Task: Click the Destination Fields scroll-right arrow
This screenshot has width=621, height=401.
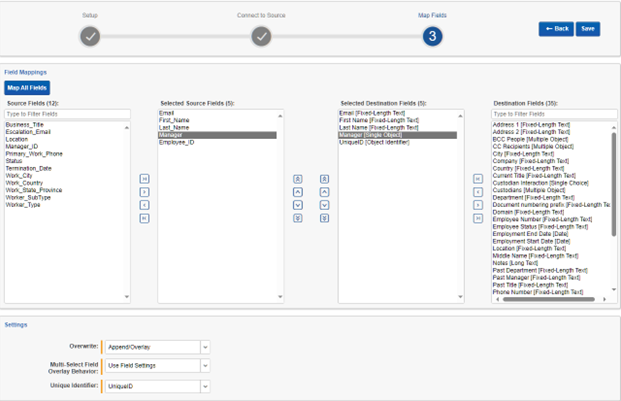Action: [x=604, y=299]
